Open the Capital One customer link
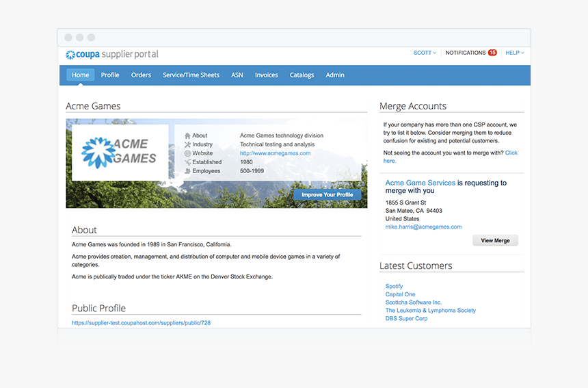Image resolution: width=588 pixels, height=388 pixels. pyautogui.click(x=400, y=294)
